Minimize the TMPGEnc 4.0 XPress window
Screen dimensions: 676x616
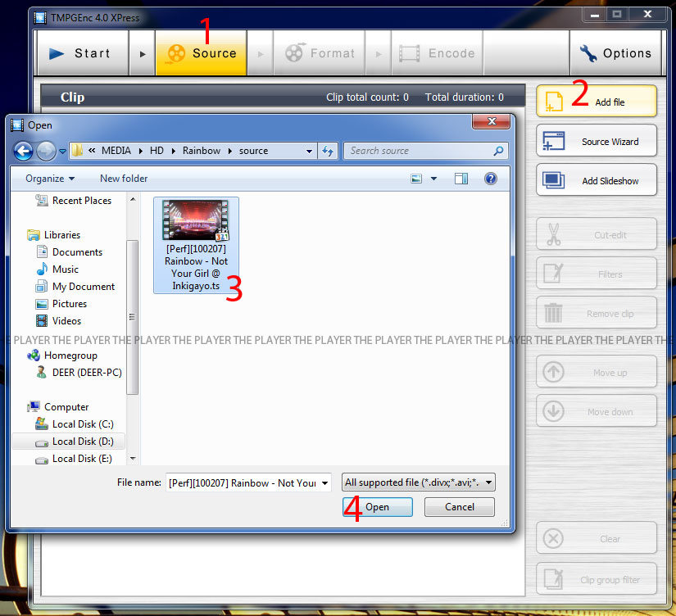[595, 15]
